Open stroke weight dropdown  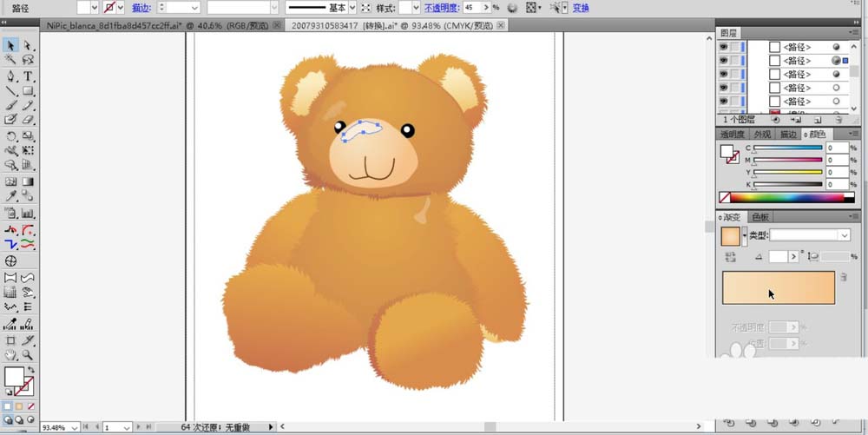tap(194, 8)
